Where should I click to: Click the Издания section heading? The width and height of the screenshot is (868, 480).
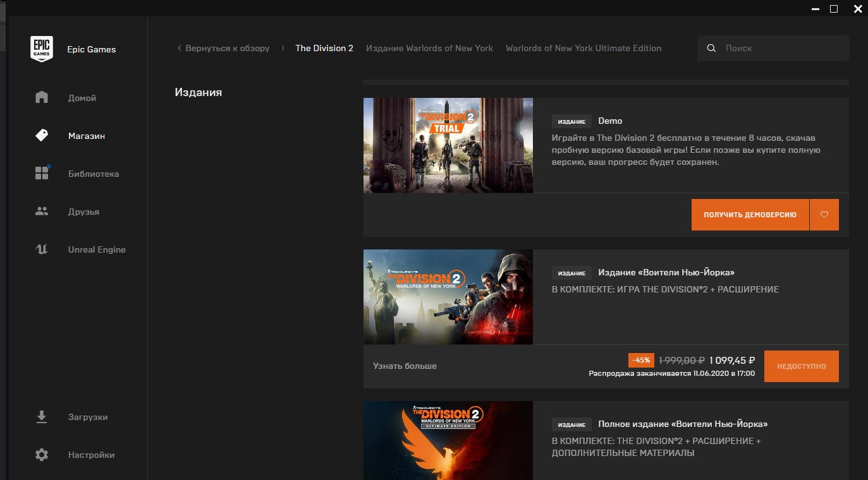[199, 92]
